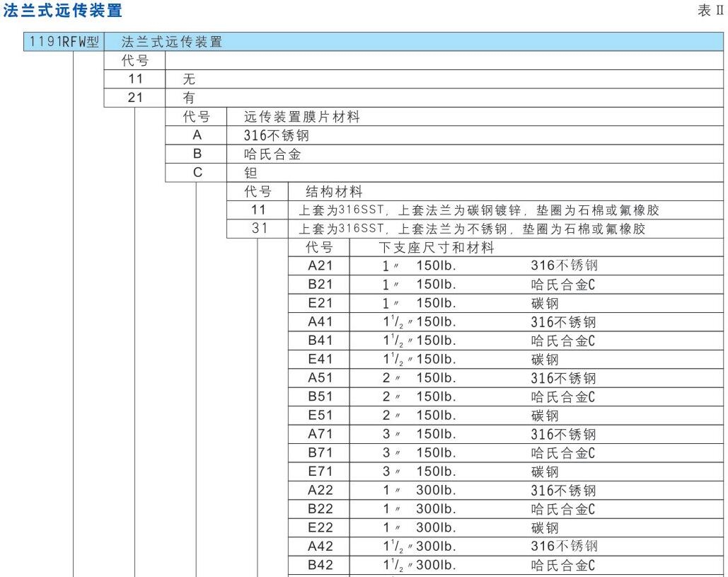Click the 远传装置膜片材料 column header
The image size is (728, 577).
pyautogui.click(x=302, y=118)
